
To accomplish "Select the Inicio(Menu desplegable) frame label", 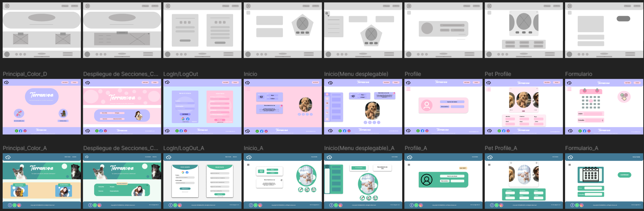I will click(356, 74).
